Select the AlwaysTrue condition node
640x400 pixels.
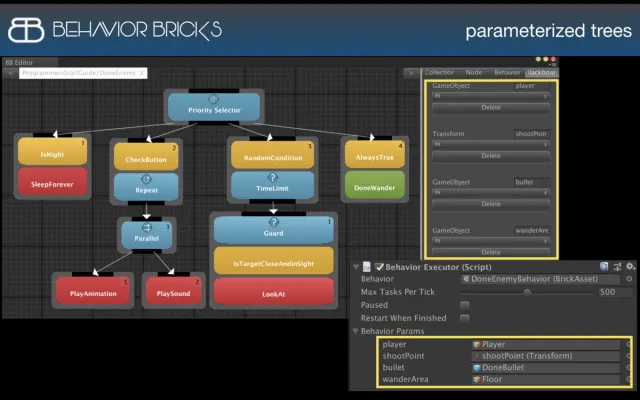point(375,155)
